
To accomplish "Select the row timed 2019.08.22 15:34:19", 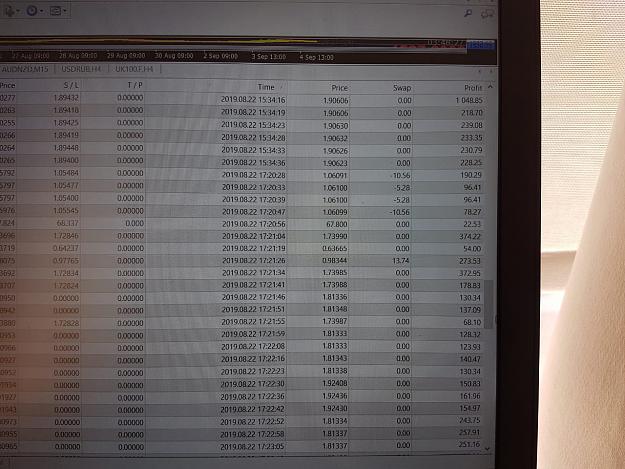I will (x=242, y=112).
